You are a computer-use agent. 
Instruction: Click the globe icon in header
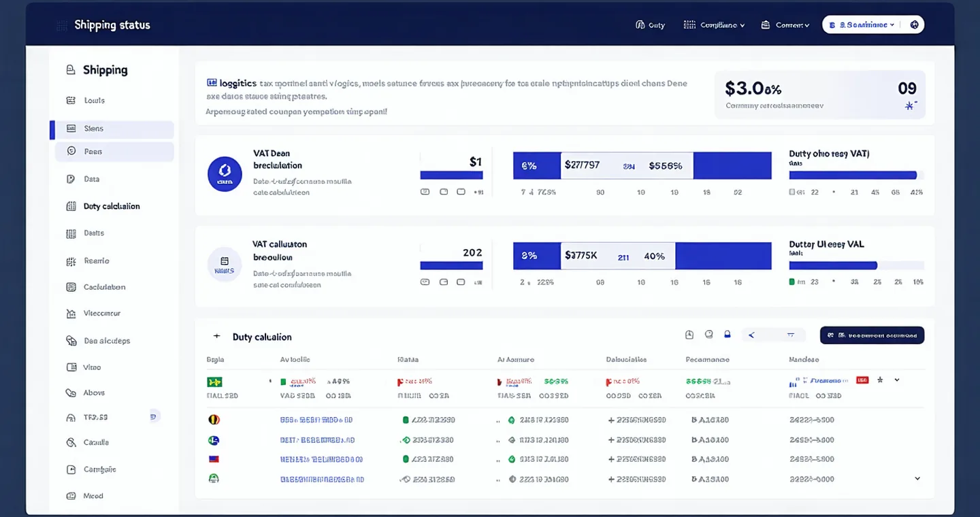[915, 25]
